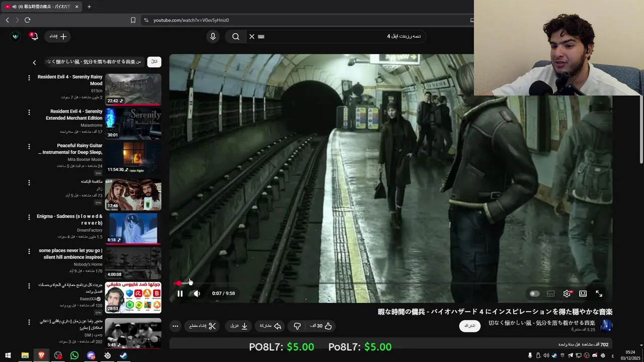
Task: Toggle subtitles in the video player
Action: coord(551,294)
